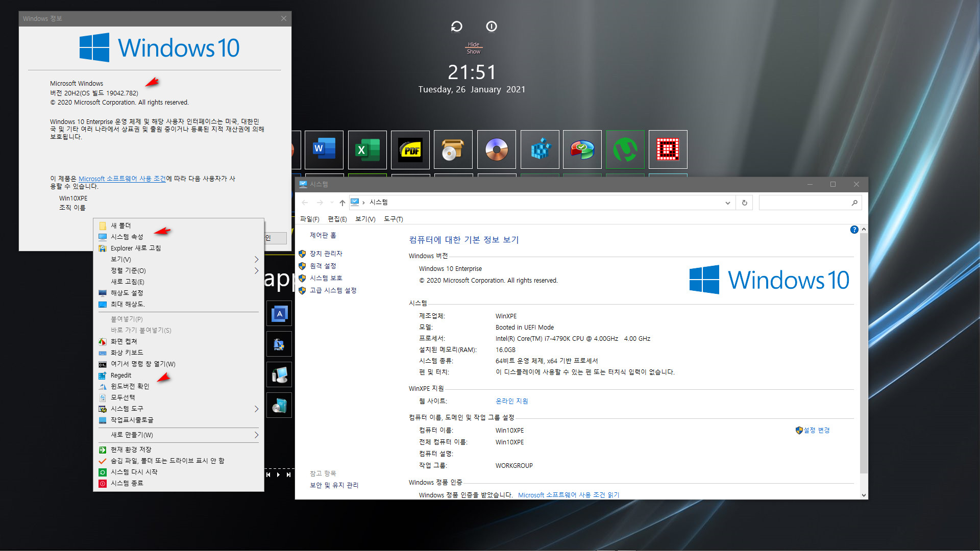This screenshot has height=551, width=980.
Task: Choose 현재 환경 저장 menu entry
Action: click(x=178, y=449)
